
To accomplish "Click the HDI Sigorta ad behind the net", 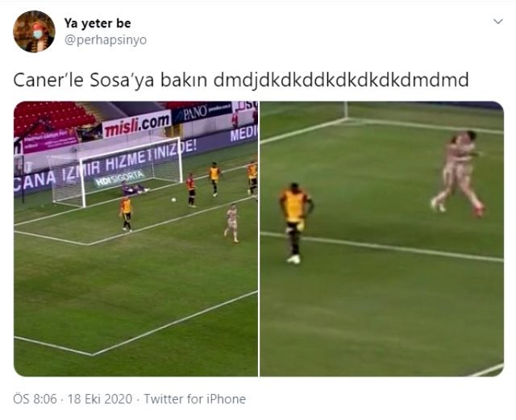I will click(120, 178).
